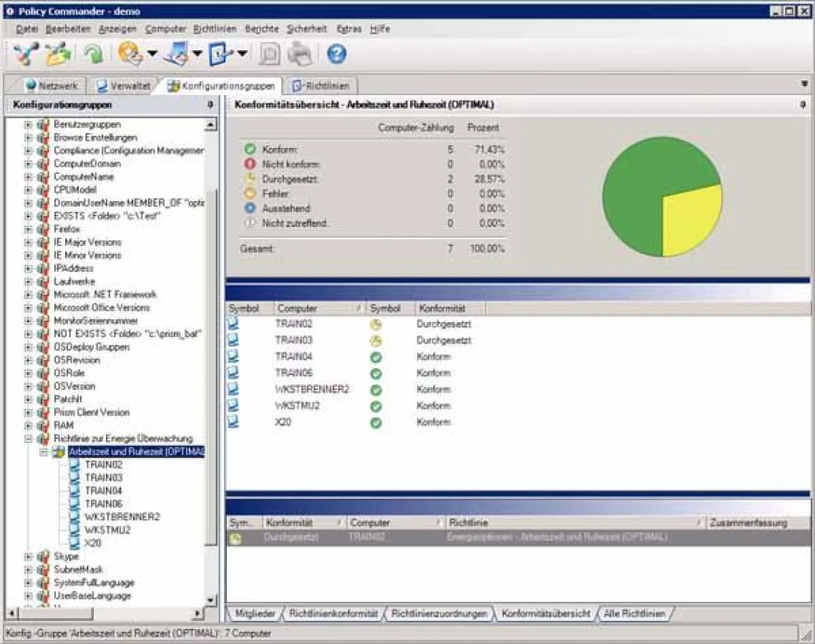Click the print preview magnifier icon
815x644 pixels.
coord(270,54)
